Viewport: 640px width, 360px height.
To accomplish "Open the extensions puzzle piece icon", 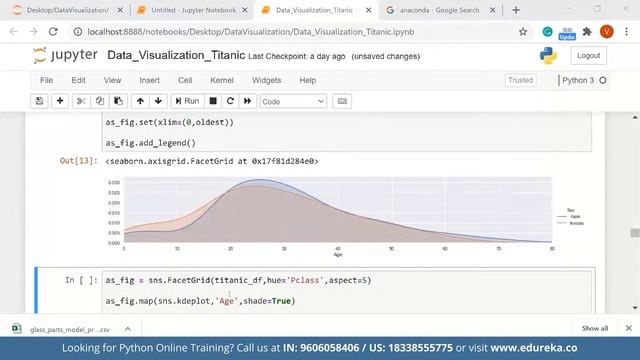I will tap(587, 31).
